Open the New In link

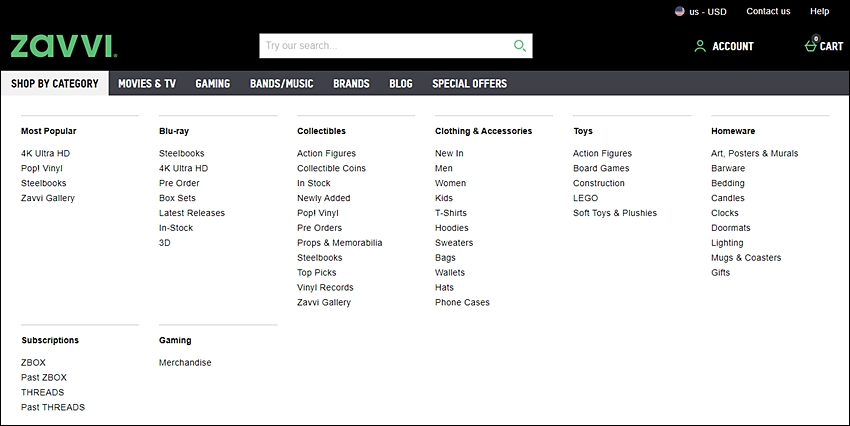[449, 153]
